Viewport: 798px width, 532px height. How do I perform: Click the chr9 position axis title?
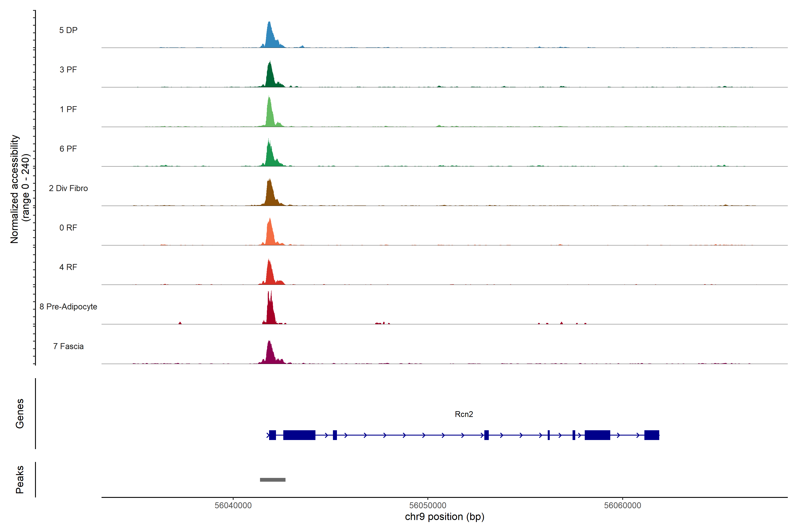click(444, 517)
